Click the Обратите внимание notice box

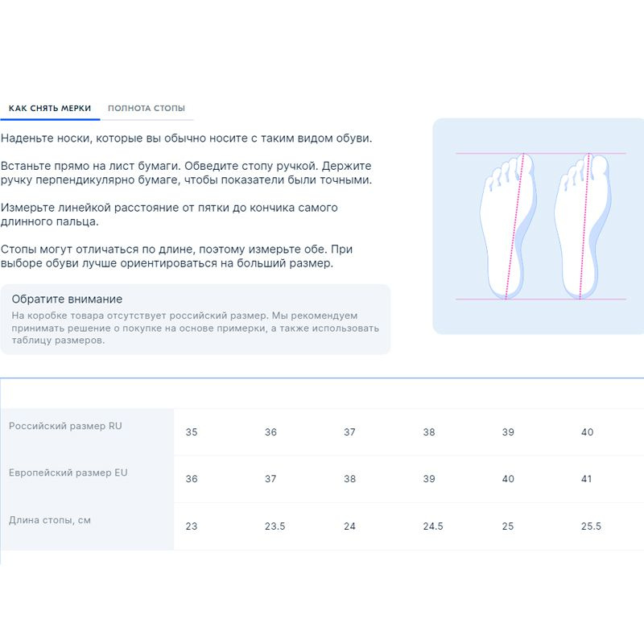coord(196,319)
